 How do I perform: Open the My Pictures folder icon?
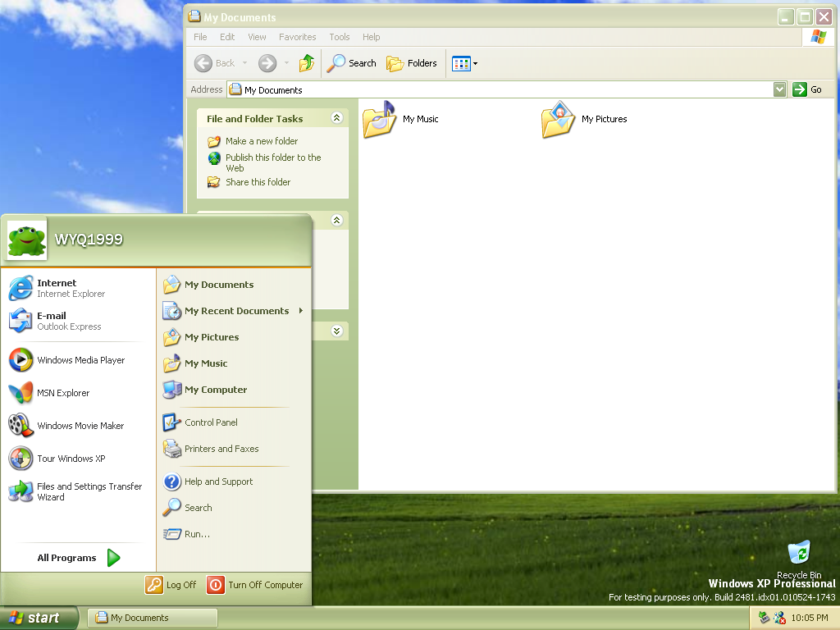pyautogui.click(x=559, y=120)
